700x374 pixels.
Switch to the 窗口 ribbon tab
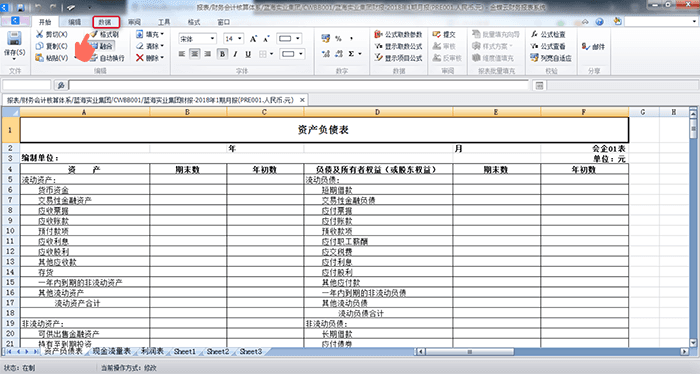coord(224,22)
